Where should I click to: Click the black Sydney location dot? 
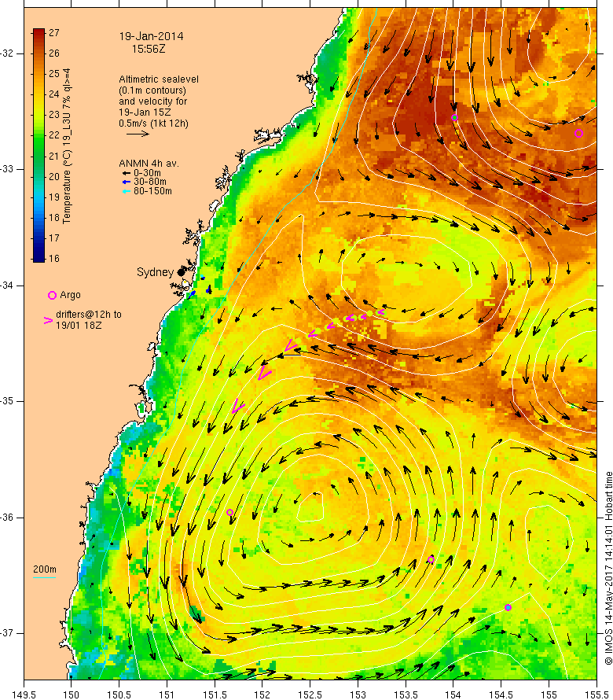tap(181, 272)
